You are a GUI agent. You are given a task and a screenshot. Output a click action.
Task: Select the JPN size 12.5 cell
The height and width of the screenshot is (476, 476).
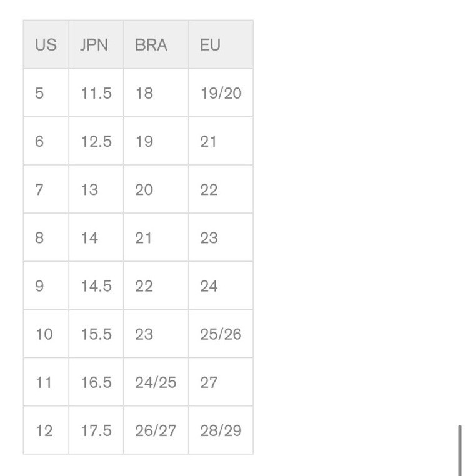click(96, 141)
